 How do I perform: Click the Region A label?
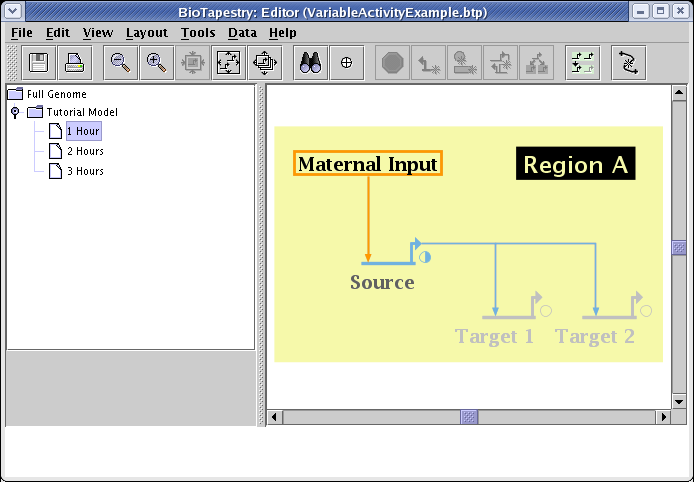click(576, 165)
